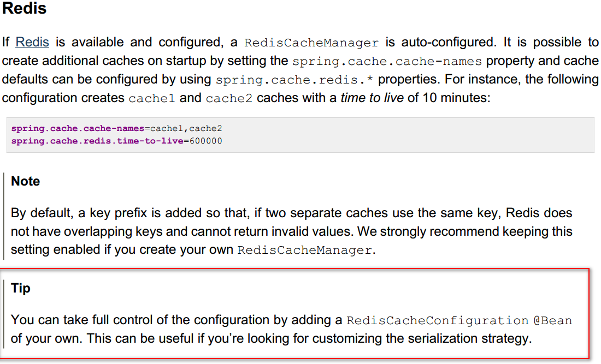Open the underlined Redis hyperlink
This screenshot has height=364, width=601.
32,42
